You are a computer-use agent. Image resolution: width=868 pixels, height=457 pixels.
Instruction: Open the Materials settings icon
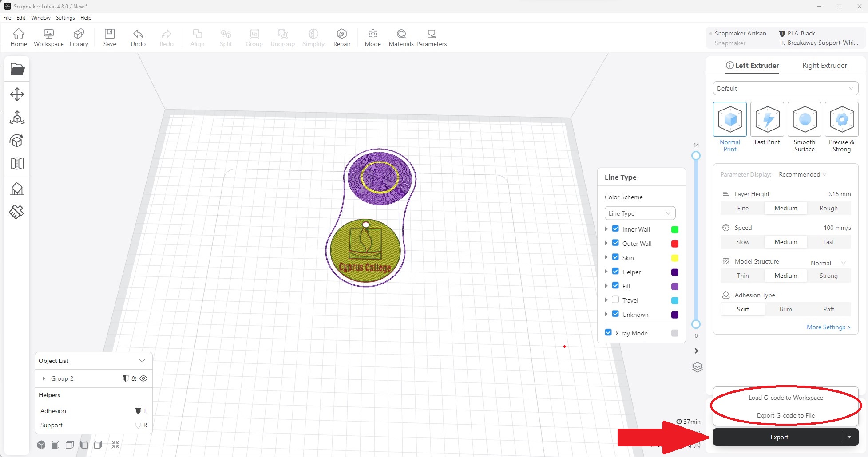pos(401,38)
